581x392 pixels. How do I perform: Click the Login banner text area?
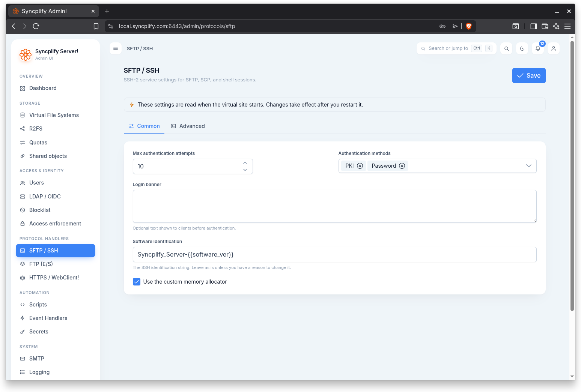pyautogui.click(x=334, y=206)
